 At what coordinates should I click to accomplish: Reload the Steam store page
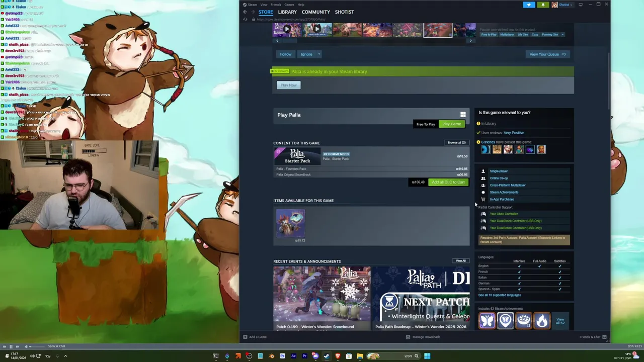[x=246, y=19]
